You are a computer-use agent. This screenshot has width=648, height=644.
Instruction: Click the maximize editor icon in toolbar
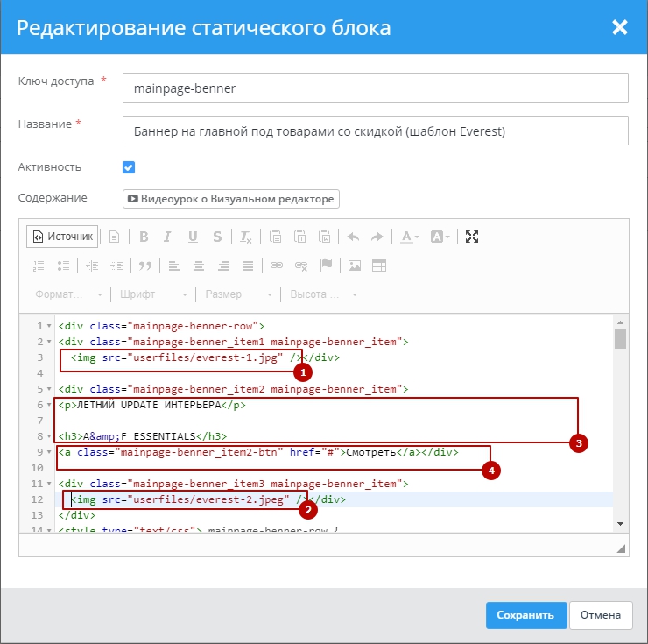(472, 237)
